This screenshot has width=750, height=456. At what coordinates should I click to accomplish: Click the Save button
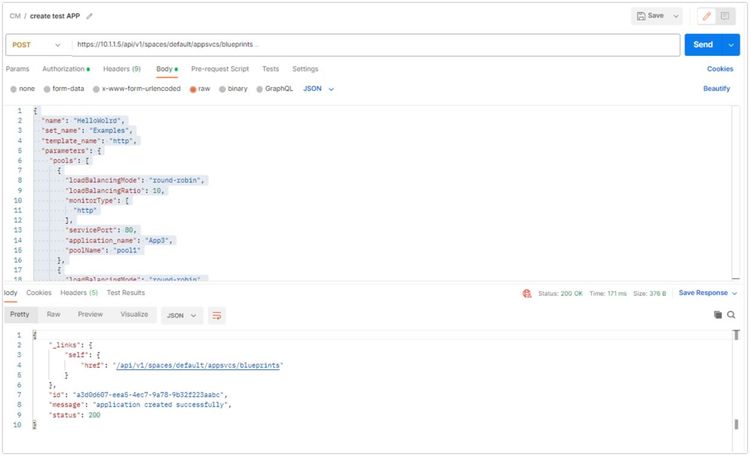click(x=651, y=16)
